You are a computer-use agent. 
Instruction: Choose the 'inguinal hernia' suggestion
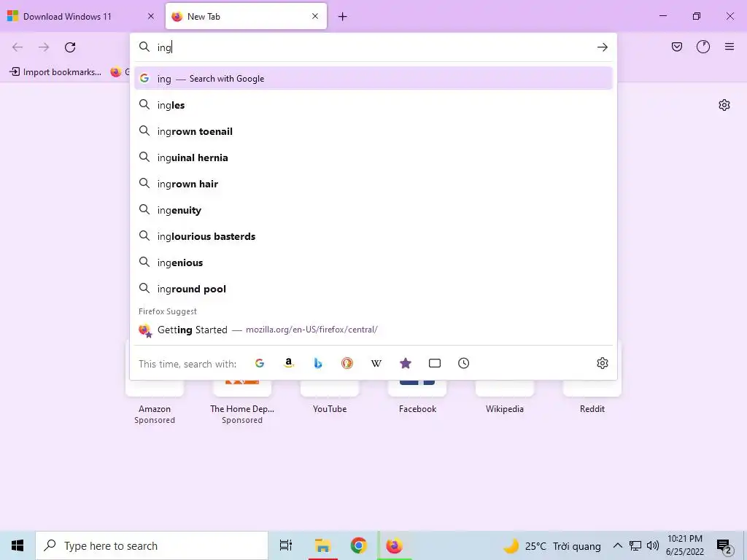tap(373, 157)
